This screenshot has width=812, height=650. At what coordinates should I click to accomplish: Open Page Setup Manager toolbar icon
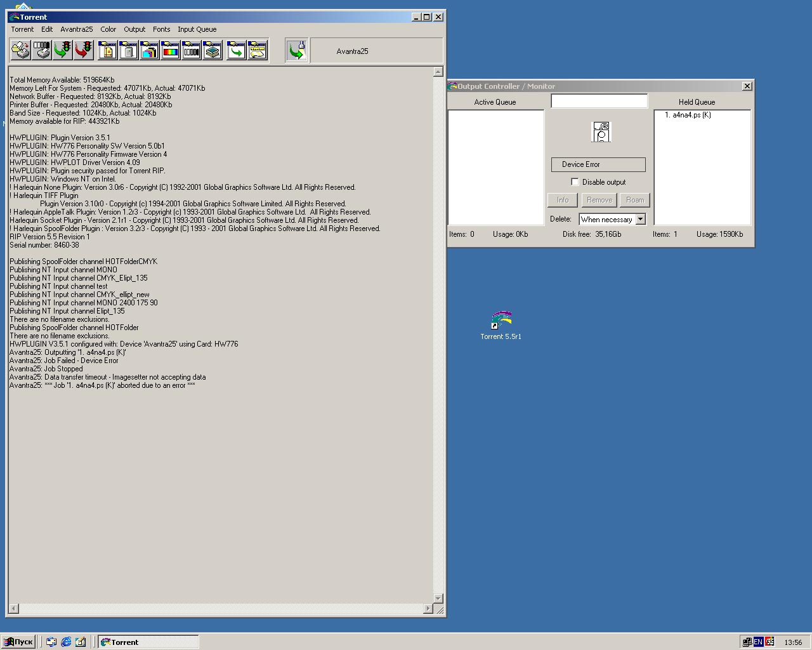(108, 50)
